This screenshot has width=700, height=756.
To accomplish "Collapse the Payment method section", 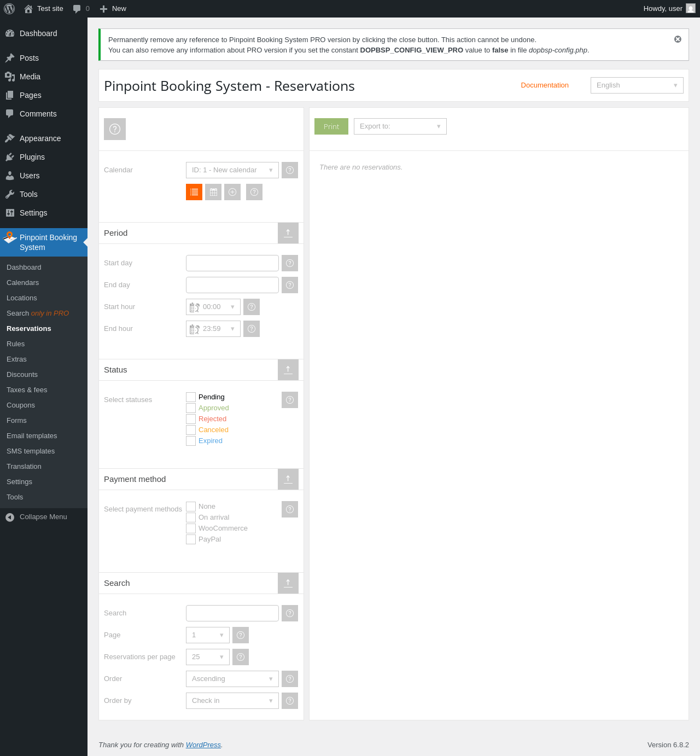I will click(288, 479).
